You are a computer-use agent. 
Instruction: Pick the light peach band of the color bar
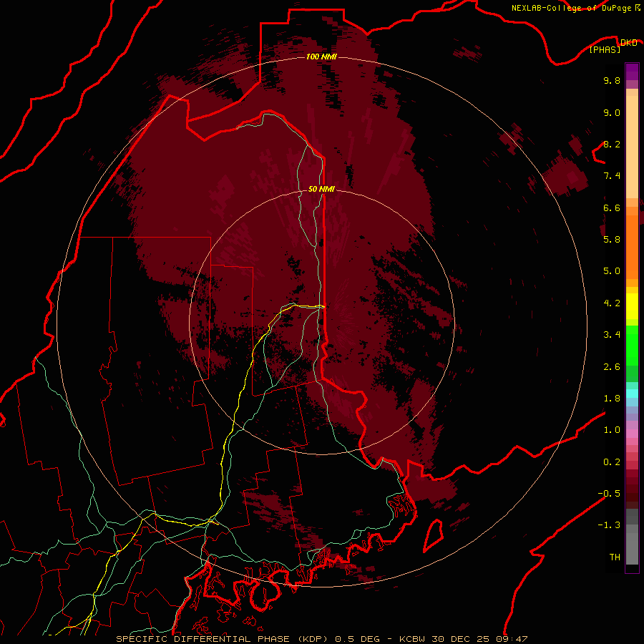coord(632,147)
